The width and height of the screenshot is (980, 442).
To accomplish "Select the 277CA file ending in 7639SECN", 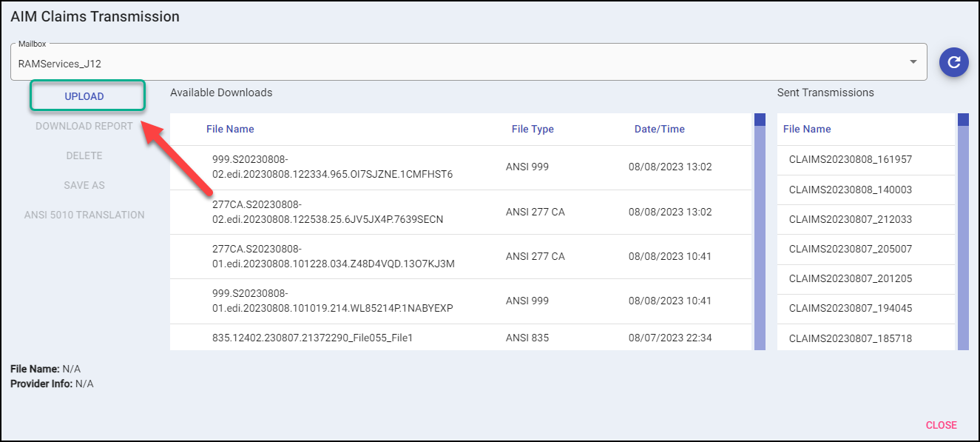I will click(328, 212).
